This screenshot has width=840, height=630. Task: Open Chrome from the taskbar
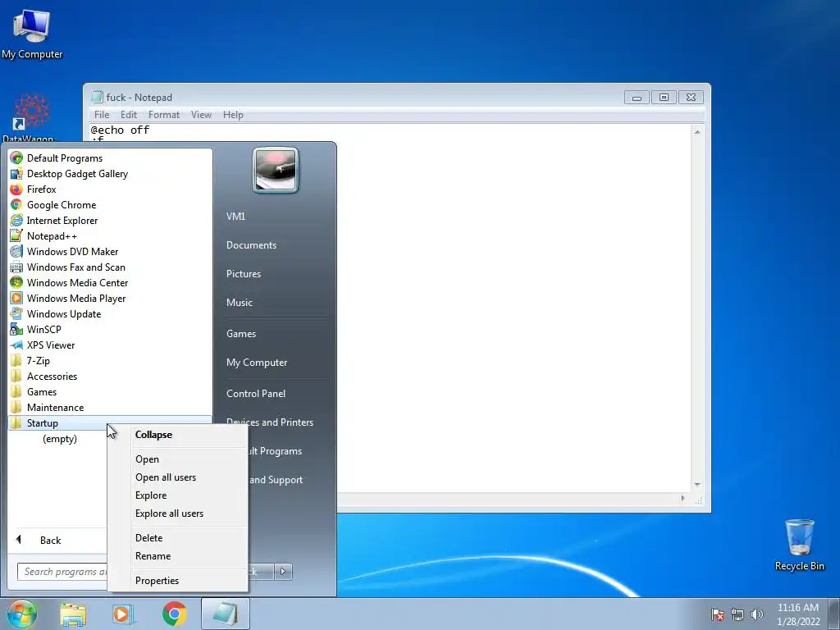(174, 614)
